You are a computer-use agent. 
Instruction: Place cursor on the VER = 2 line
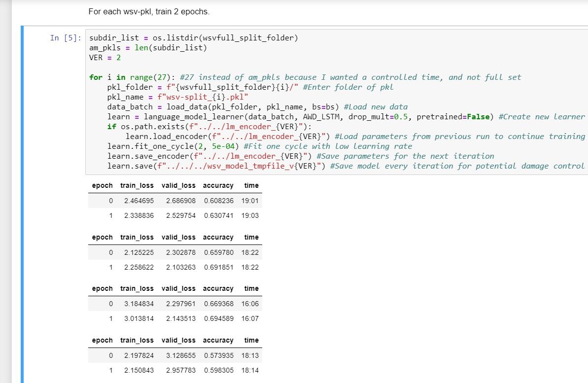[x=105, y=58]
